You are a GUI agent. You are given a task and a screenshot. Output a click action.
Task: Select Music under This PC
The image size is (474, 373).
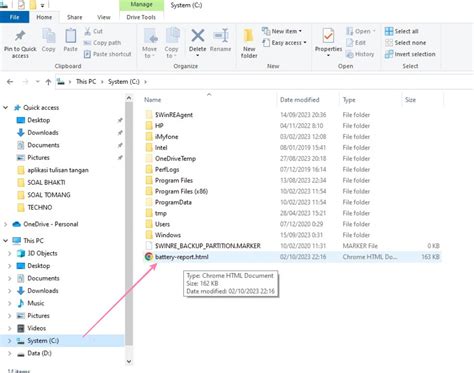pos(36,303)
